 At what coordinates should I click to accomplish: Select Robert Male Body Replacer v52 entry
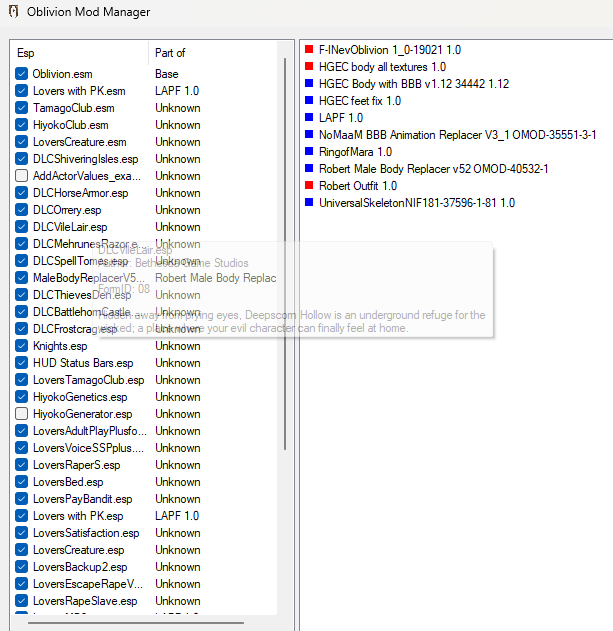click(433, 168)
